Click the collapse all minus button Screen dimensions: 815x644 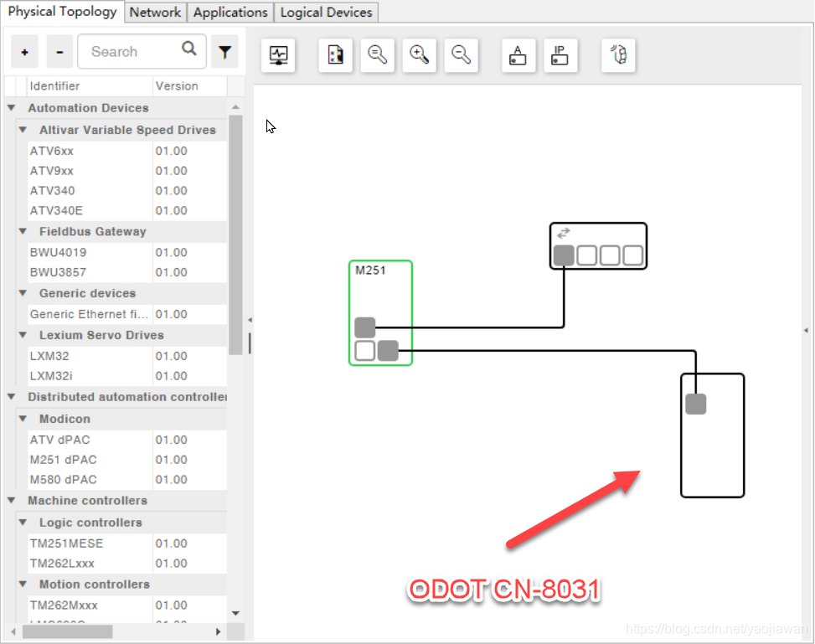coord(59,51)
